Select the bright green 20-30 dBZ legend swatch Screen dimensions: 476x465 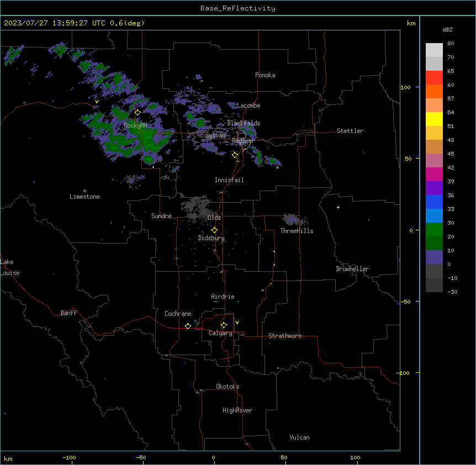click(x=434, y=230)
